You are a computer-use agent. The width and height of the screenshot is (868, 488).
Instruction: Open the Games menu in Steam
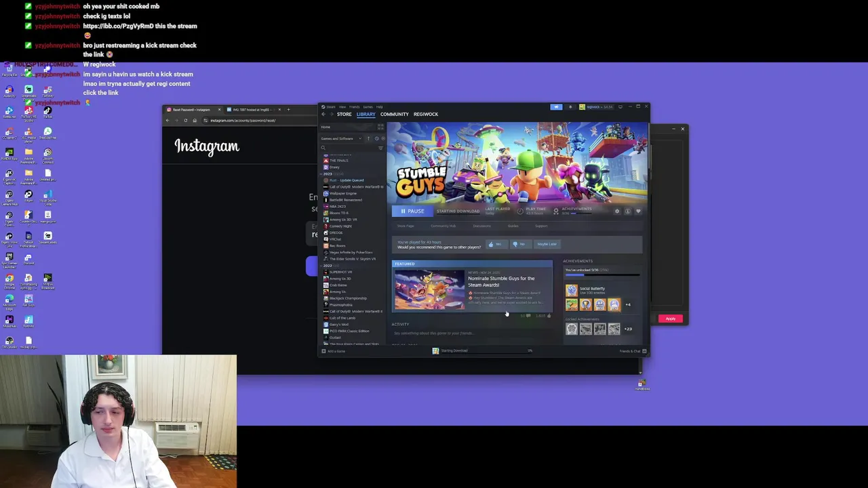point(368,106)
